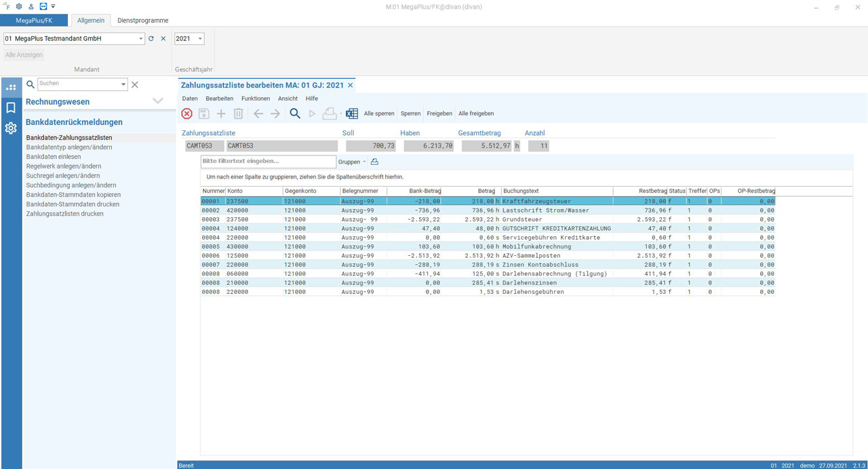Open the bookmarks icon in sidebar
This screenshot has width=868, height=469.
pyautogui.click(x=11, y=107)
